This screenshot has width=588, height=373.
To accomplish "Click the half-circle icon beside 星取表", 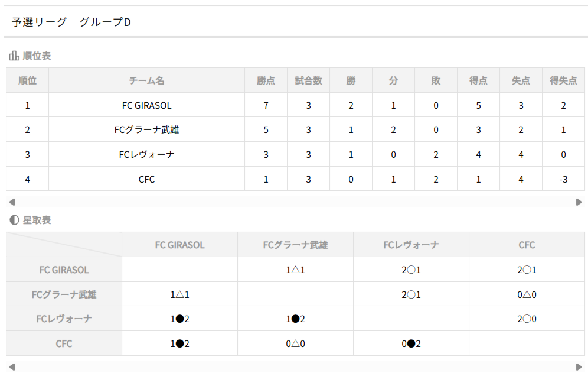I will pyautogui.click(x=14, y=220).
